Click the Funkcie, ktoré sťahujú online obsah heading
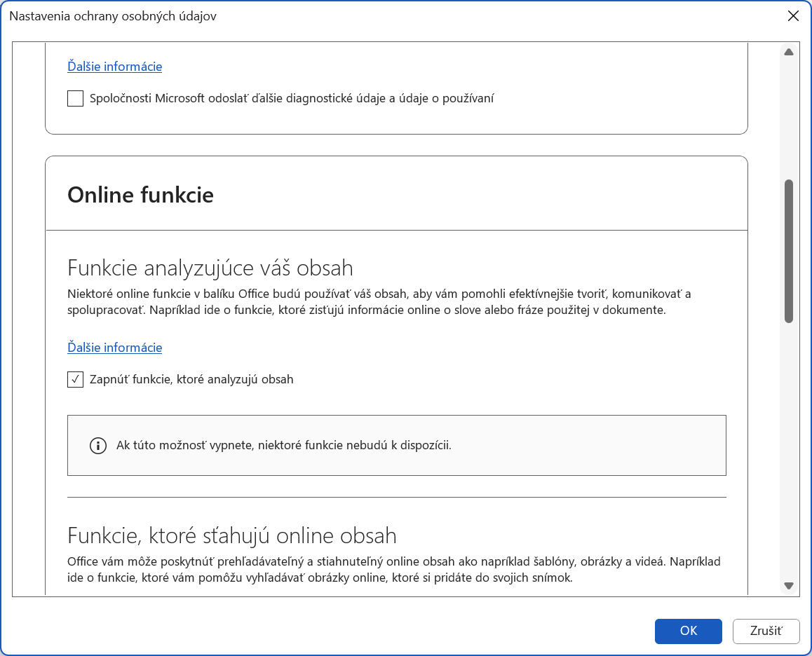 point(231,535)
